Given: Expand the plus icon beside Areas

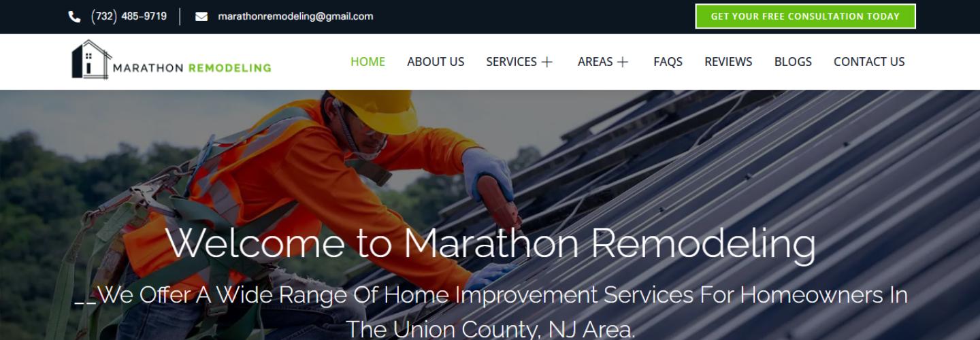Looking at the screenshot, I should (623, 62).
